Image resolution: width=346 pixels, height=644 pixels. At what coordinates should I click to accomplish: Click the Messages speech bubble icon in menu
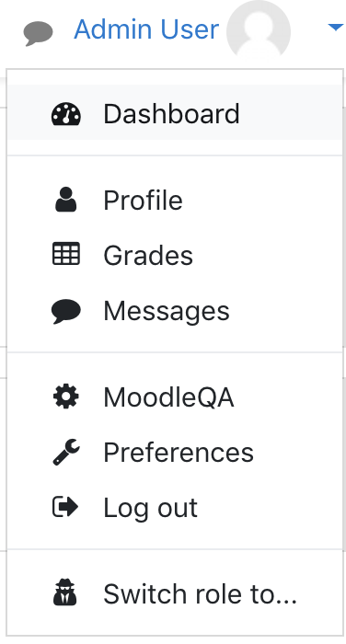coord(65,311)
